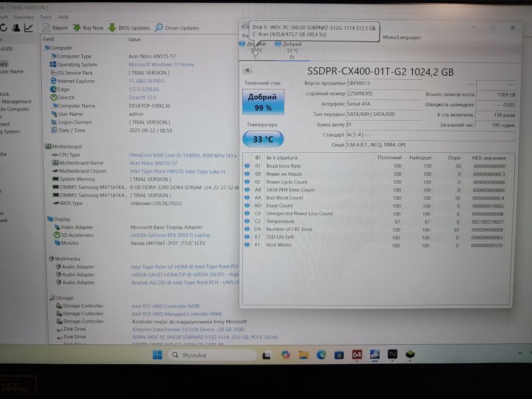Viewport: 532px width, 399px height.
Task: Select the Computer group header icon
Action: point(47,48)
